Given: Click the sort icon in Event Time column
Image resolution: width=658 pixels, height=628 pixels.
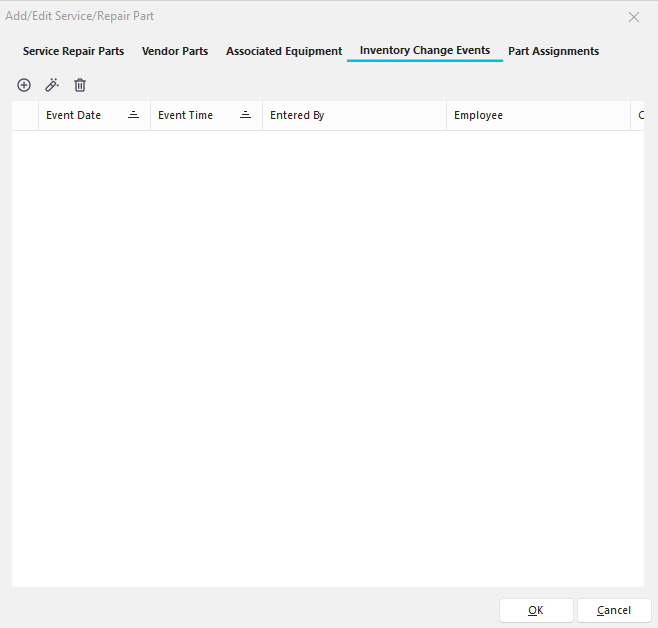Looking at the screenshot, I should pos(246,115).
